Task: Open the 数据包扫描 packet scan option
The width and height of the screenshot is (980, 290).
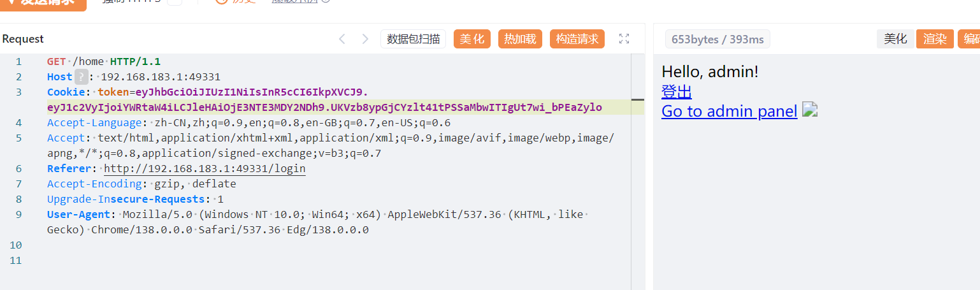Action: pyautogui.click(x=413, y=39)
